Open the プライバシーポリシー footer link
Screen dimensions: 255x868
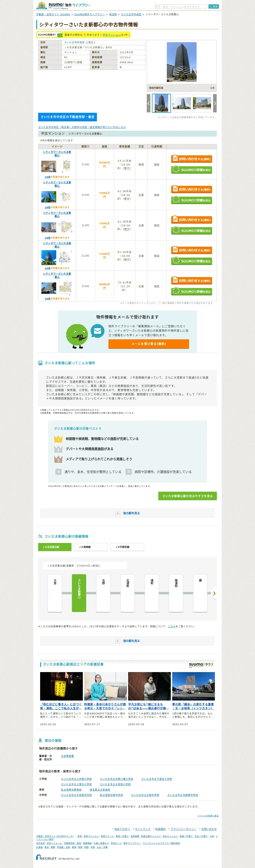pos(183,829)
